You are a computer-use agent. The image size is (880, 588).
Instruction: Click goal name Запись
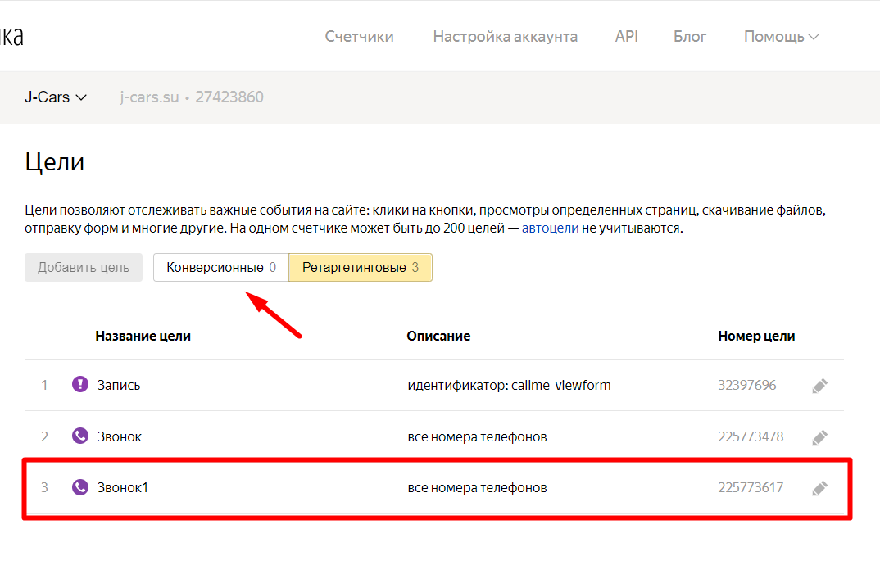(119, 386)
